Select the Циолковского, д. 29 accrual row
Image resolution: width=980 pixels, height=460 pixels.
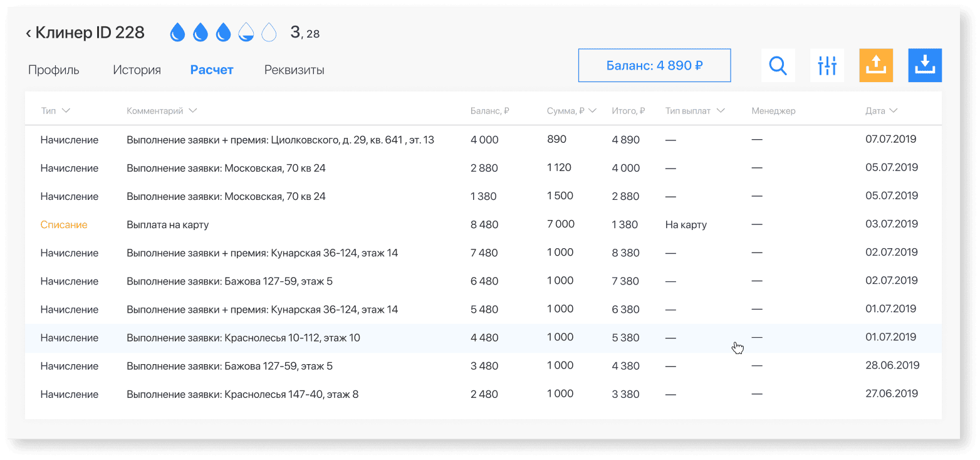point(280,140)
